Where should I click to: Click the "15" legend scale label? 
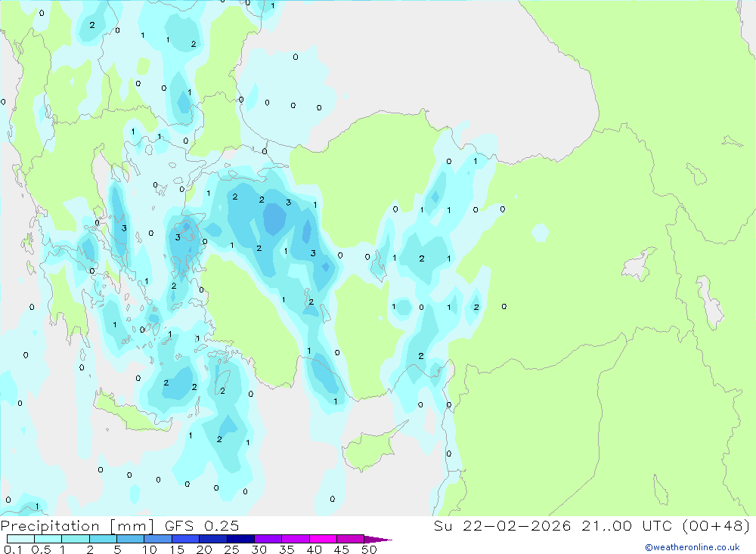point(177,549)
